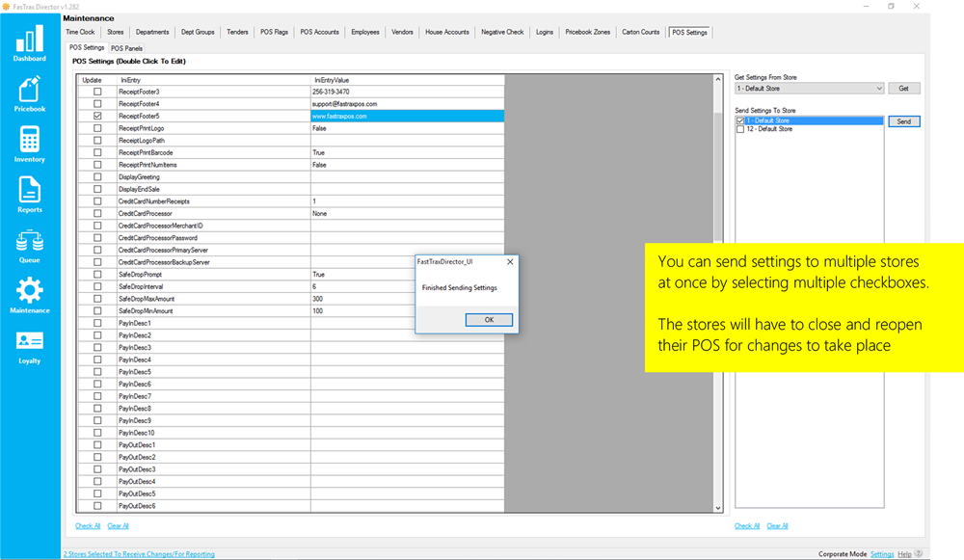Toggle the CreditCardProcessor update checkbox

[97, 213]
